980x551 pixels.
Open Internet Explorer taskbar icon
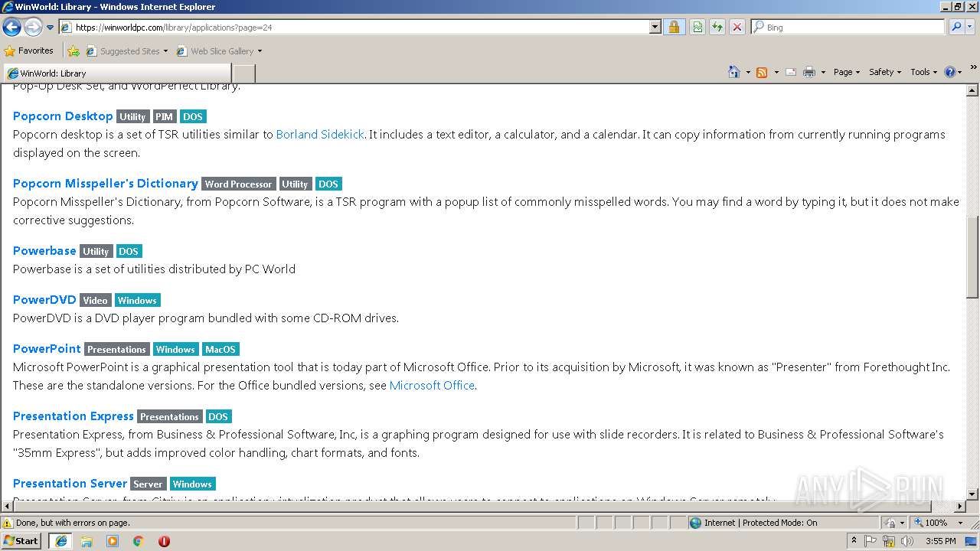click(x=61, y=541)
